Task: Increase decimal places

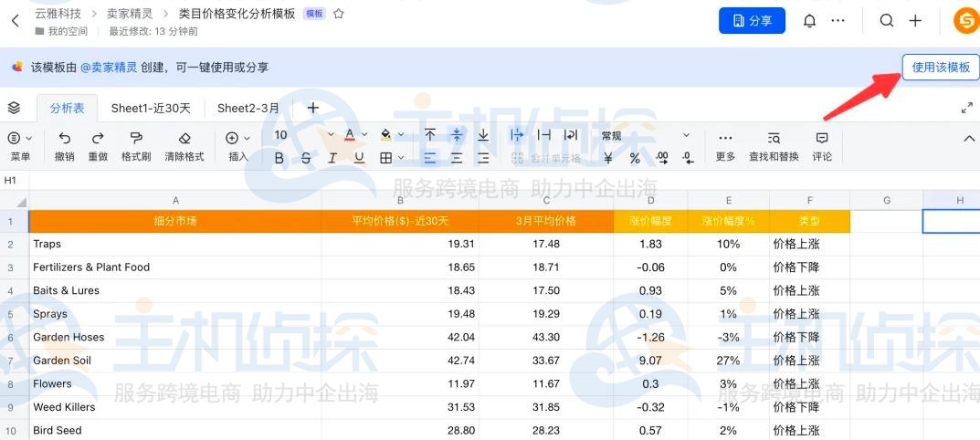Action: click(662, 159)
